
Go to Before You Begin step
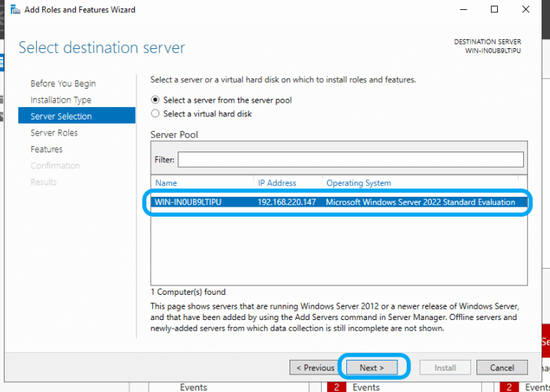click(63, 83)
